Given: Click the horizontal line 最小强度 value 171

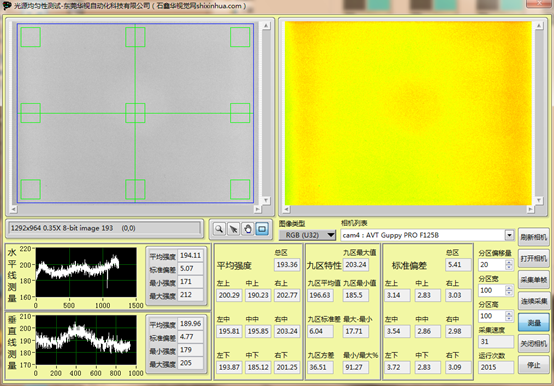Looking at the screenshot, I should pyautogui.click(x=190, y=281).
